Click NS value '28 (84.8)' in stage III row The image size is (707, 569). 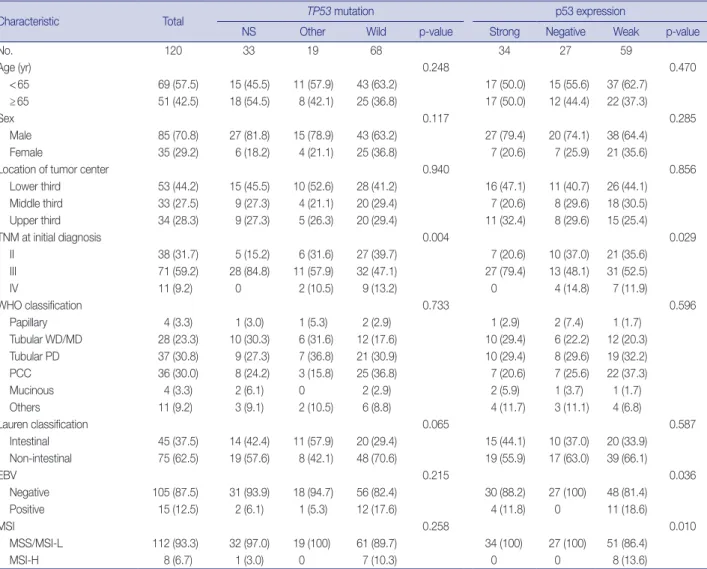(x=249, y=271)
